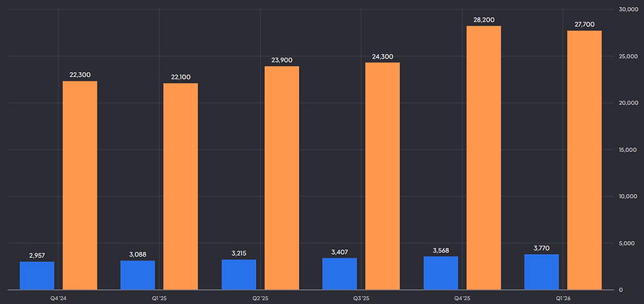This screenshot has height=304, width=644.
Task: Click the 0 y-axis tick label
Action: [620, 290]
